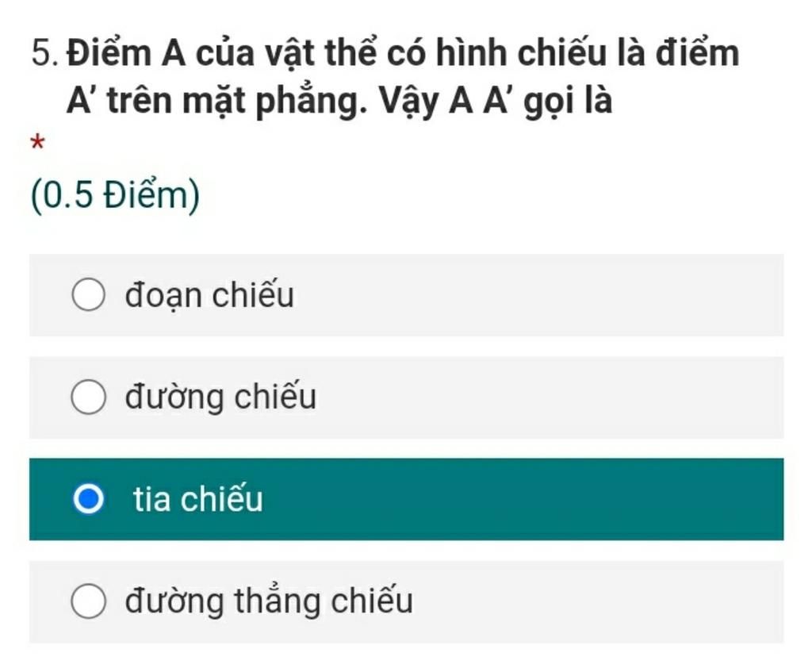Click the blue dot inside the selected radio
Screen dimensions: 812x668
point(89,499)
